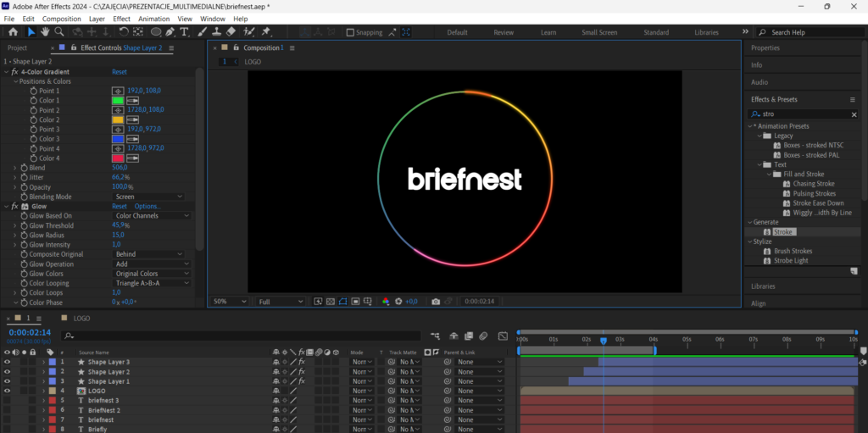This screenshot has height=433, width=868.
Task: Select the Puppet Pin tool
Action: coord(265,32)
